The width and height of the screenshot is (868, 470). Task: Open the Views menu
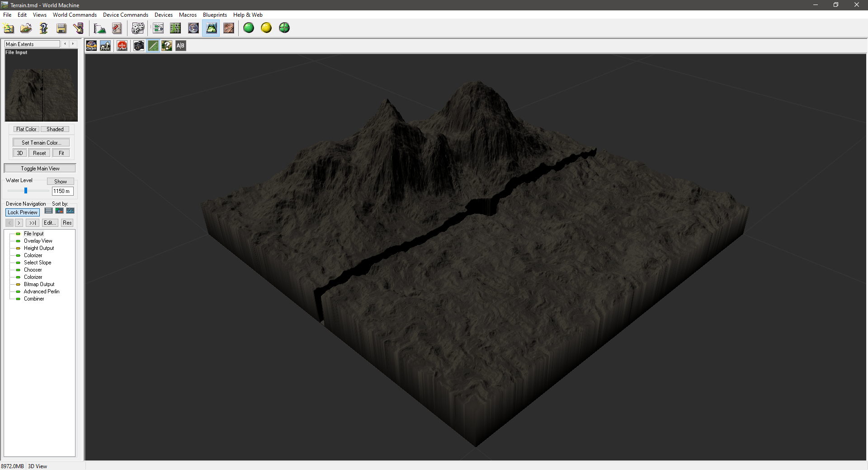click(x=40, y=15)
